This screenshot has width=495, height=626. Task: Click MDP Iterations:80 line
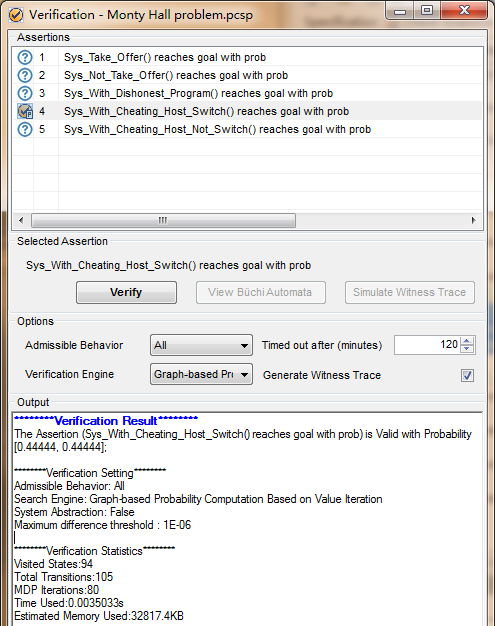click(56, 590)
